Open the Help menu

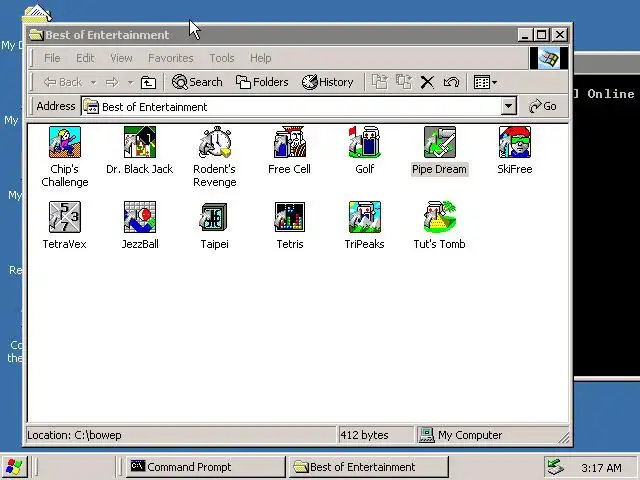pyautogui.click(x=260, y=58)
